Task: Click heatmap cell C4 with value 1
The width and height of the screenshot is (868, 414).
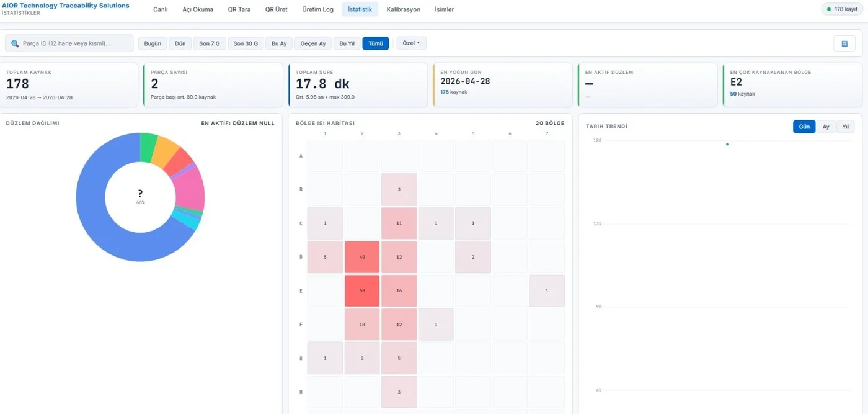Action: tap(436, 223)
